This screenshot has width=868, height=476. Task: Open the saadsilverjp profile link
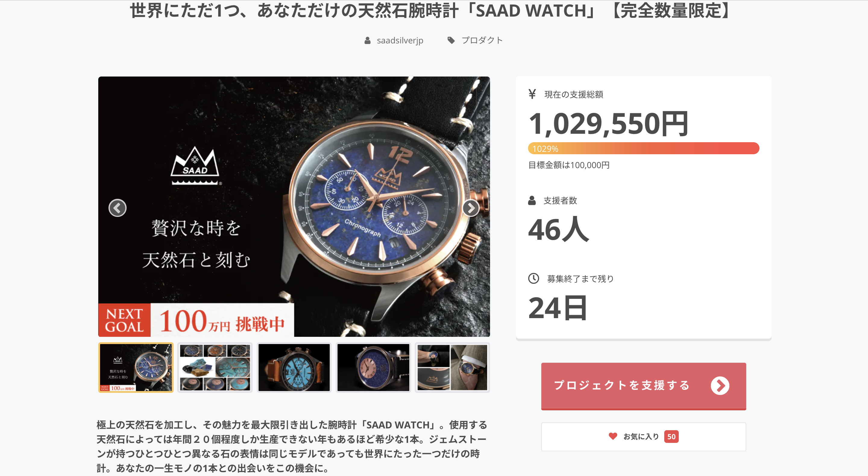tap(400, 40)
